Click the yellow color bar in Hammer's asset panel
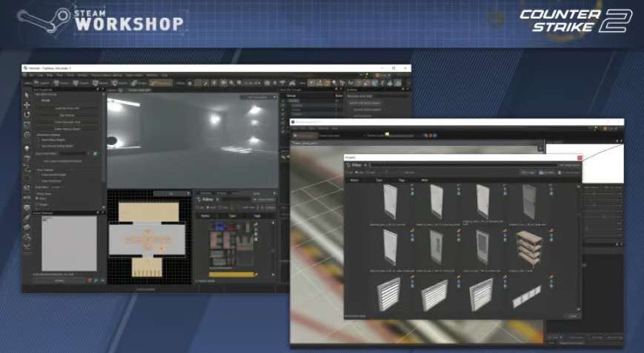 coord(231,275)
